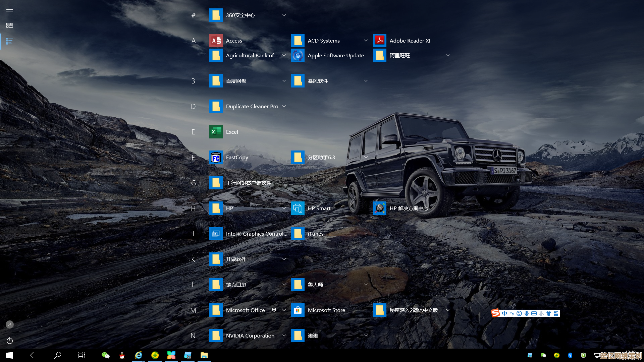Open QQ penguin from the taskbar

[122, 355]
